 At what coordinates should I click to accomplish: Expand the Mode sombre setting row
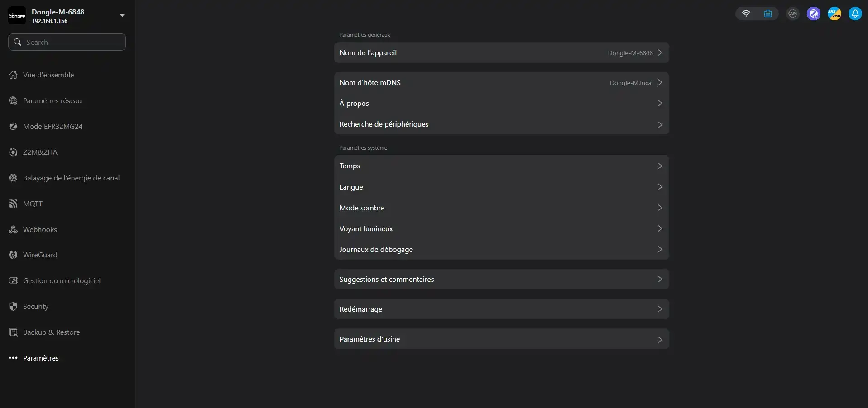click(x=501, y=208)
